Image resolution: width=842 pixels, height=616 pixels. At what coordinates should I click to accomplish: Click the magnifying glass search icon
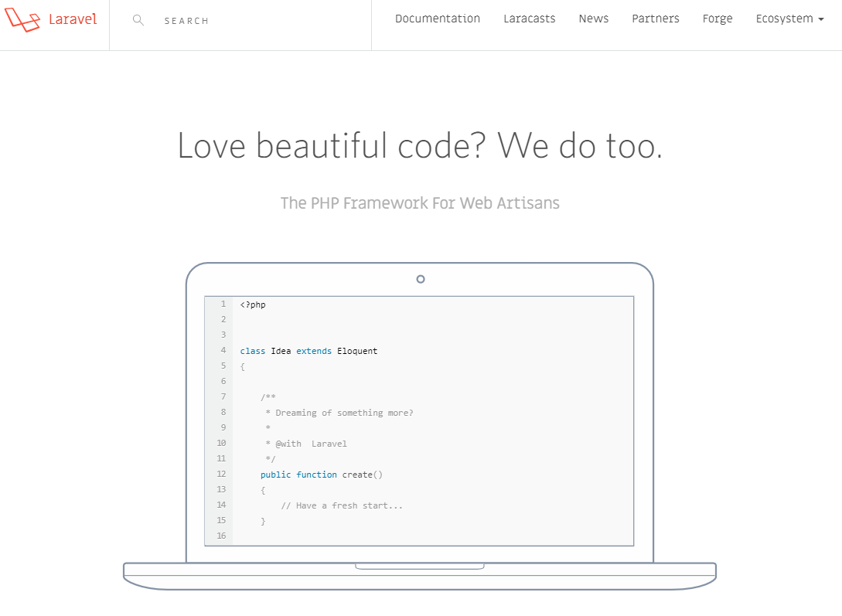point(138,20)
